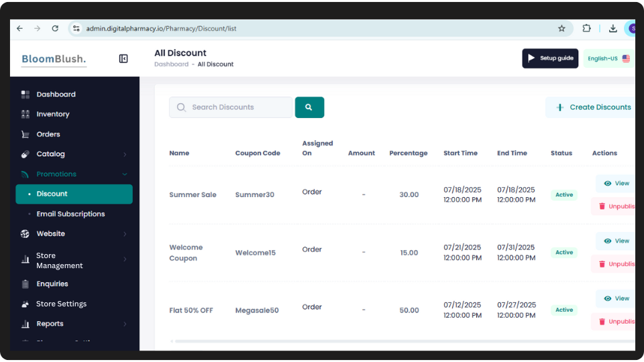
Task: Expand the Website submenu chevron
Action: tap(125, 234)
